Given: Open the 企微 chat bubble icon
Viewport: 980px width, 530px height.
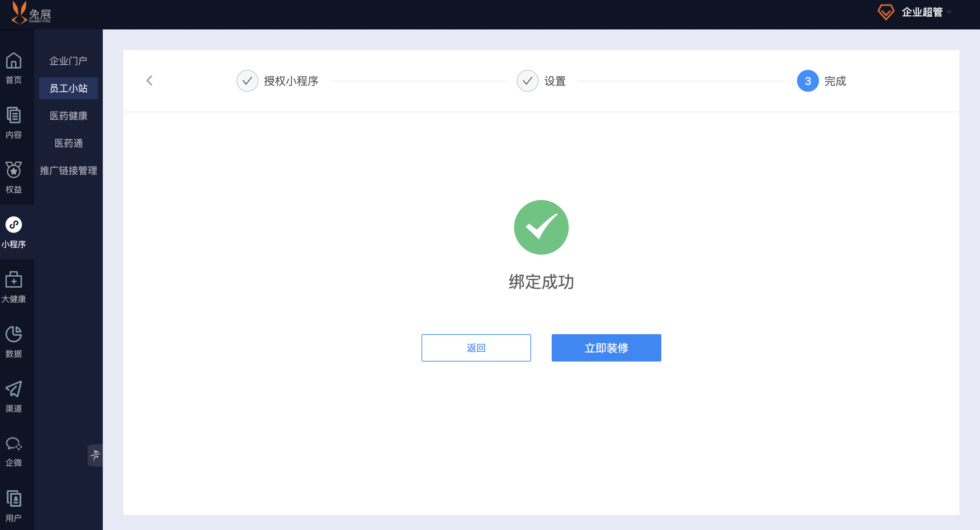Looking at the screenshot, I should tap(14, 444).
